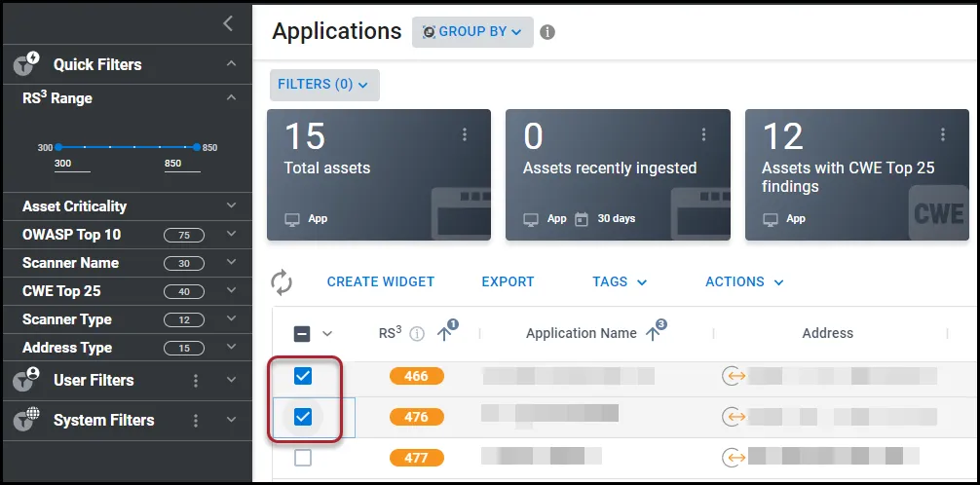Click the 40 count badge for CWE Top 25
This screenshot has height=485, width=980.
click(184, 291)
